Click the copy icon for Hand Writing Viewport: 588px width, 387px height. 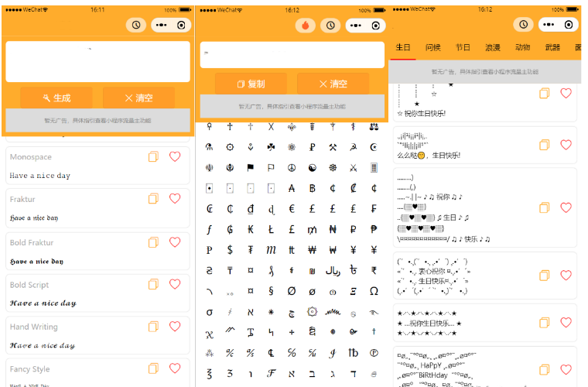(153, 327)
